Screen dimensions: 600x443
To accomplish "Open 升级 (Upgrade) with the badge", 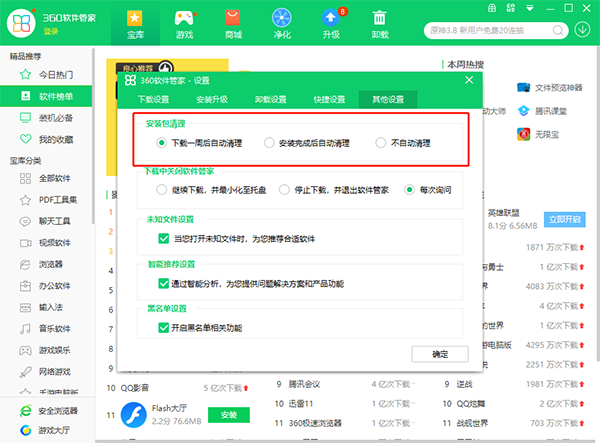I will 331,24.
